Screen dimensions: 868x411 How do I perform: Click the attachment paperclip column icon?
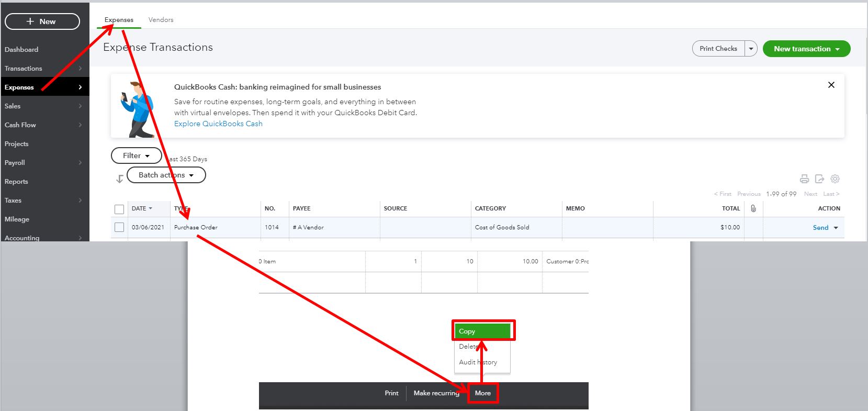pyautogui.click(x=753, y=208)
